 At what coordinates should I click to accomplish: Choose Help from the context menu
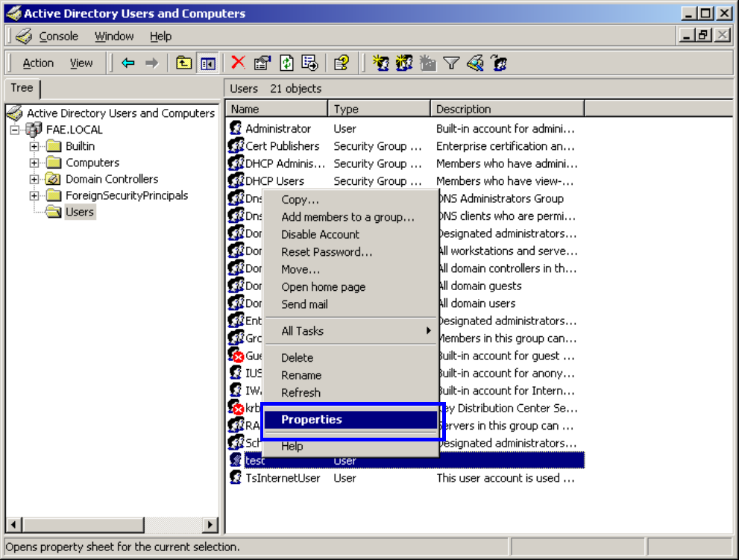[350, 446]
